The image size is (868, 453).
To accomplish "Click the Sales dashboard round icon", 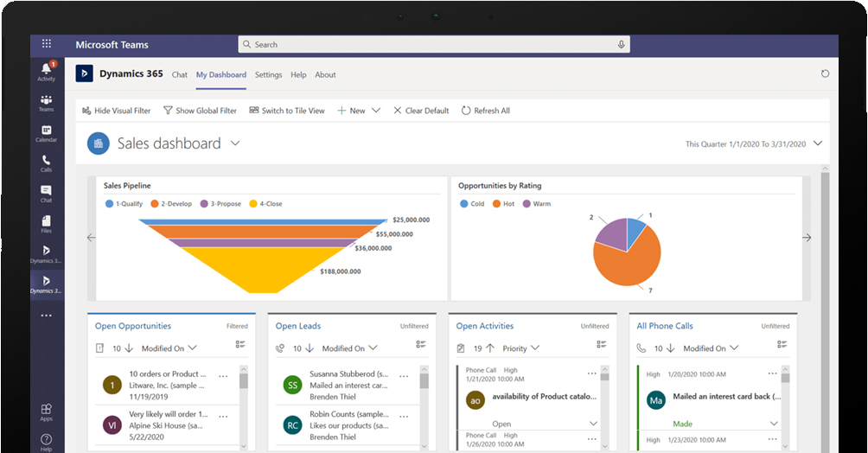I will 98,144.
